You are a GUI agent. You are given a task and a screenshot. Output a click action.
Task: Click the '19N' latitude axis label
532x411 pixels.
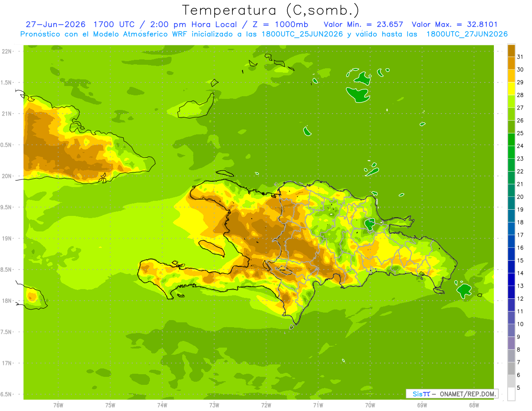point(6,239)
